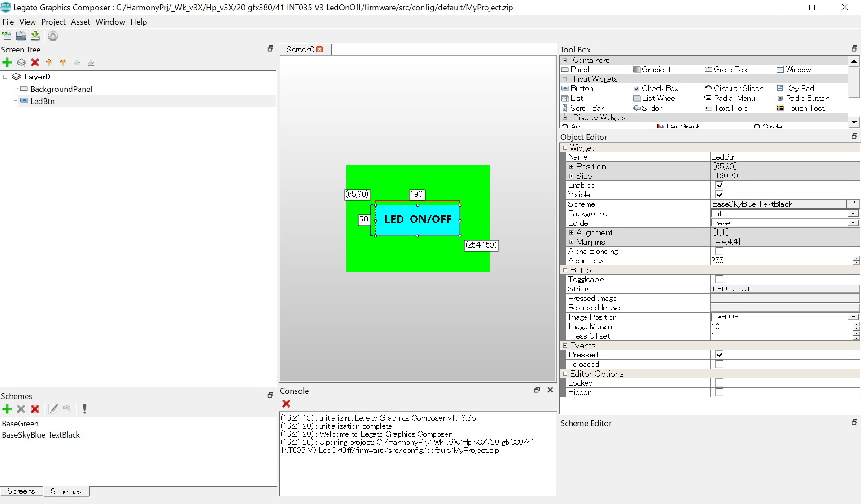Click the open project folder icon

(x=21, y=36)
